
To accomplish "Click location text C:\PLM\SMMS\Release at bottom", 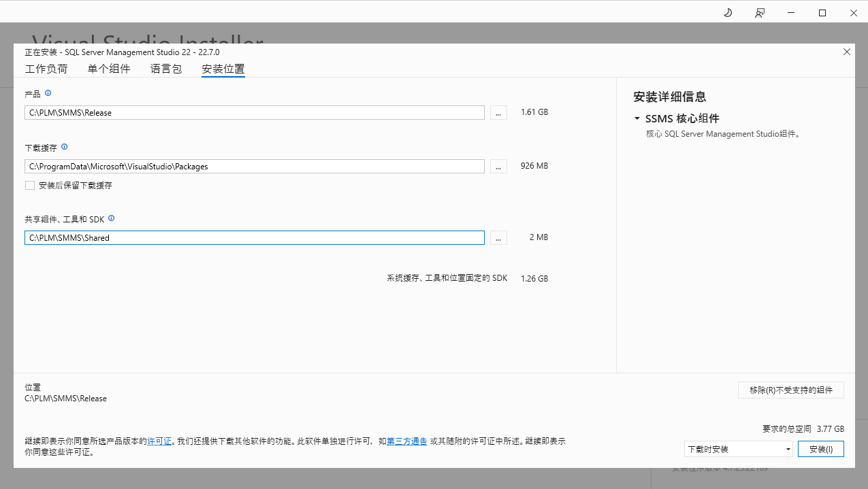I will tap(66, 399).
